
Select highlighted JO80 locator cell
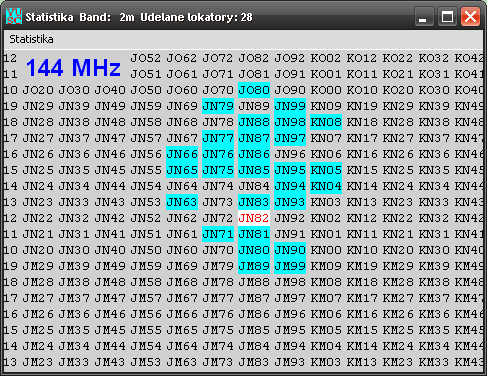[254, 90]
